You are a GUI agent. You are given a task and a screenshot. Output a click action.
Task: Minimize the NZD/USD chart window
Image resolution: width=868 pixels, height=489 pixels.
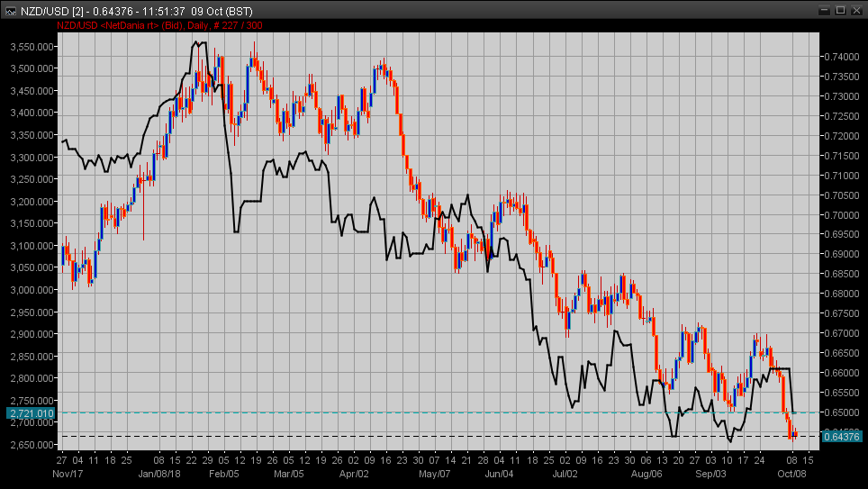[x=822, y=10]
